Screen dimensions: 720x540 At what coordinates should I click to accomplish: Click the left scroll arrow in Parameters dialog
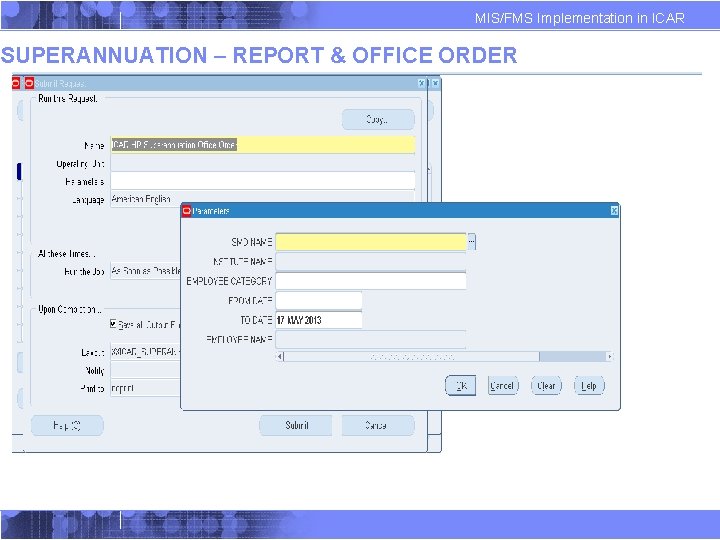(280, 357)
